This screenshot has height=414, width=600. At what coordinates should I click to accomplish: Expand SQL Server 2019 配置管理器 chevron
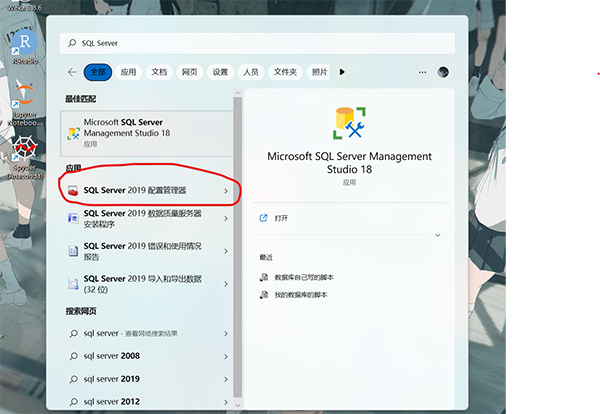pos(226,191)
